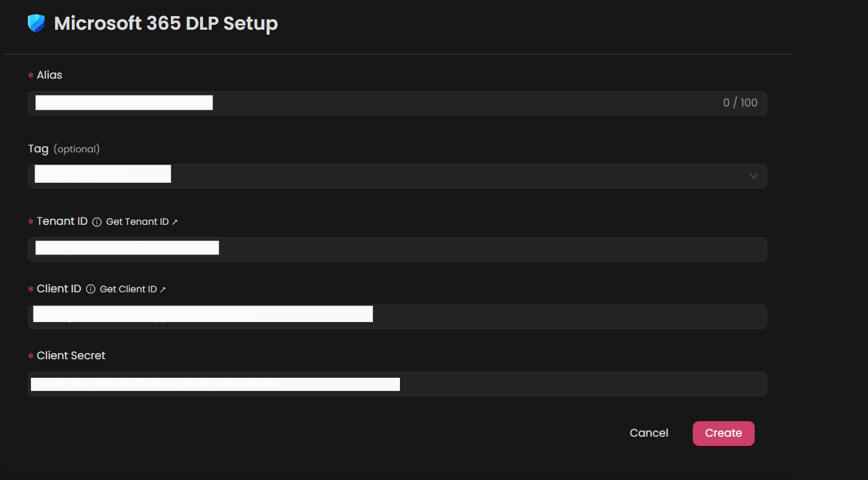Click the external arrow after Get Tenant ID

175,222
